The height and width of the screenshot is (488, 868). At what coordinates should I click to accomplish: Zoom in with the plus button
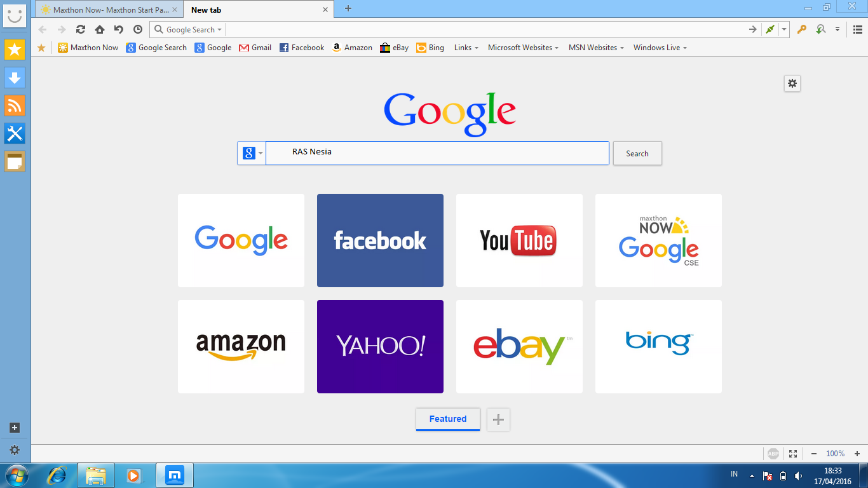[857, 454]
